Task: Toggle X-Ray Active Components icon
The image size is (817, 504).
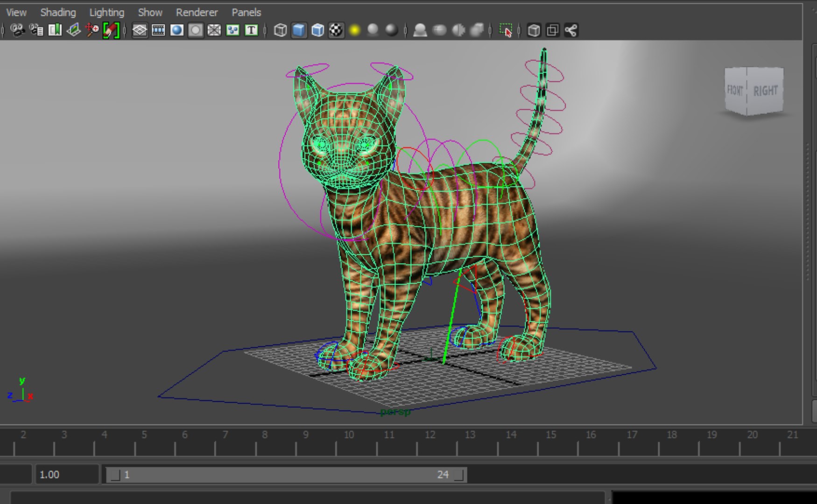Action: (x=552, y=30)
